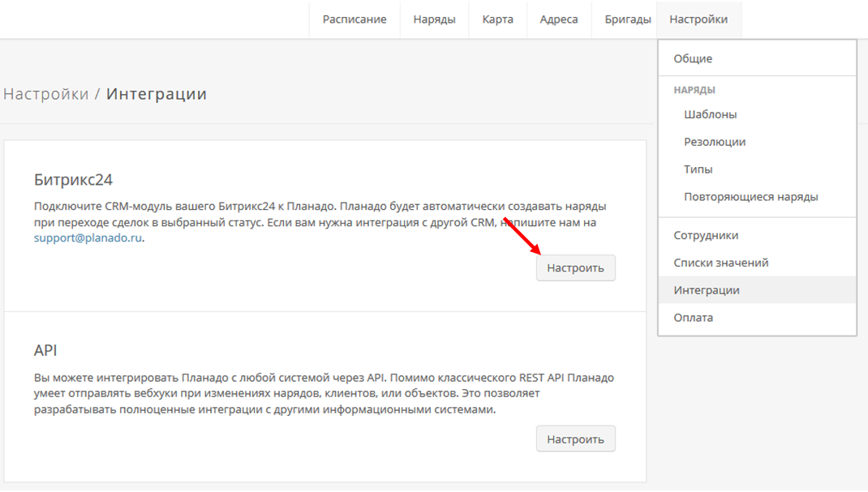Go to Сотрудники in settings menu
This screenshot has height=492, width=868.
click(758, 236)
